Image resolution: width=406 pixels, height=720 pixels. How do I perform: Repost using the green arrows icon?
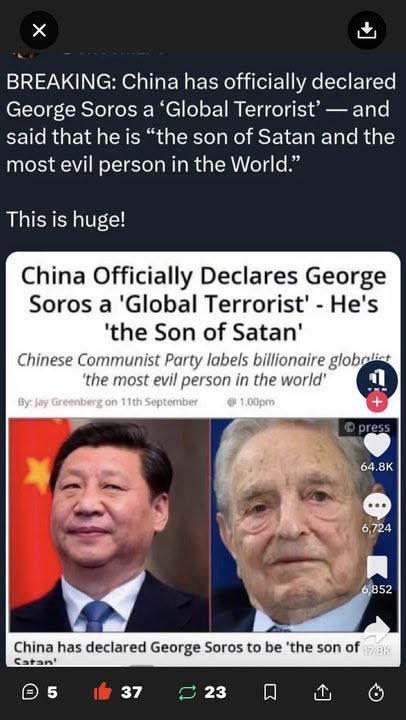click(186, 692)
